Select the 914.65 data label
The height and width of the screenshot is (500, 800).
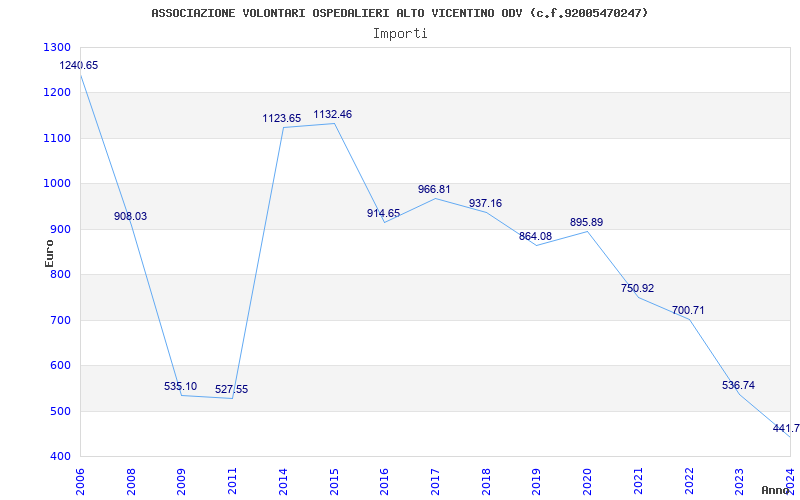[383, 213]
